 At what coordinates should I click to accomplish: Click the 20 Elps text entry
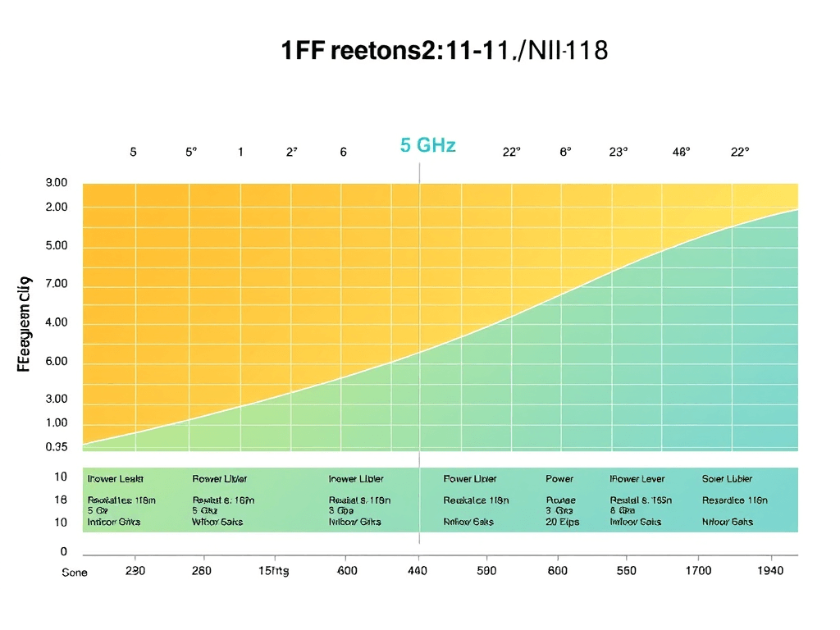pos(563,521)
